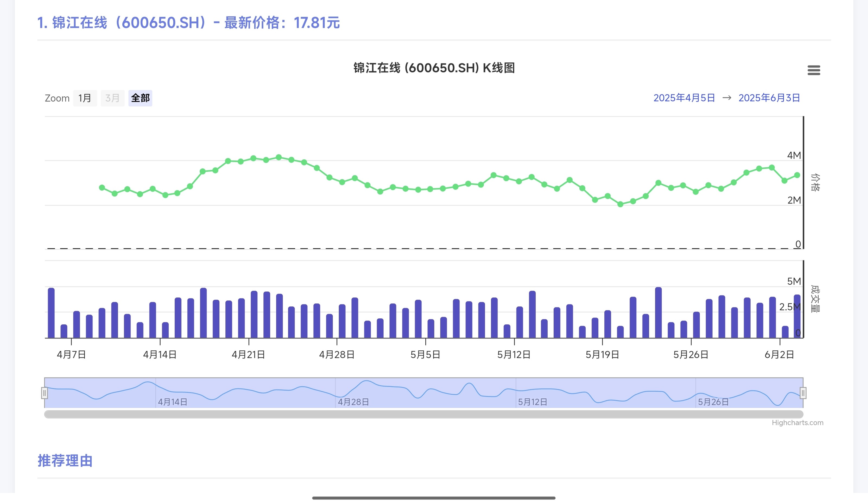Viewport: 868px width, 504px height.
Task: Edit the end date 2025年6月3日
Action: click(769, 98)
